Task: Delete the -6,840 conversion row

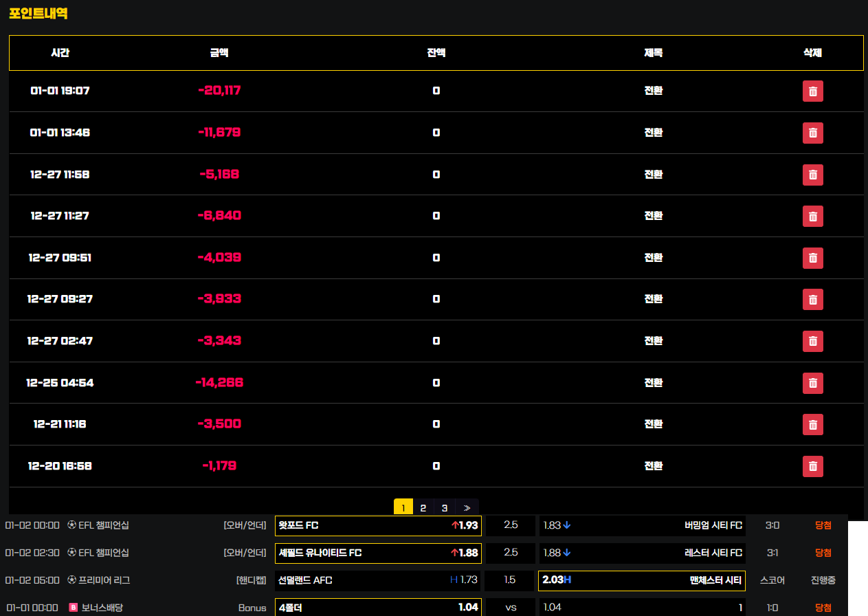Action: [x=812, y=217]
